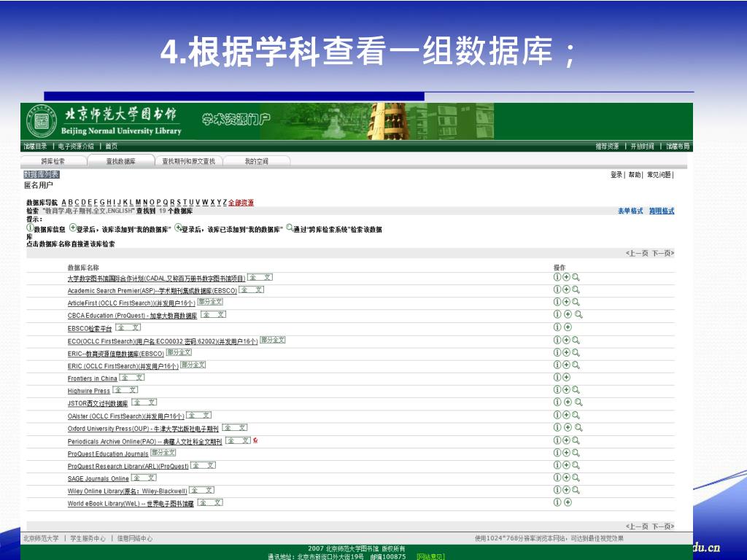747x560 pixels.
Task: Open the 常见问题 FAQ link
Action: [x=659, y=175]
